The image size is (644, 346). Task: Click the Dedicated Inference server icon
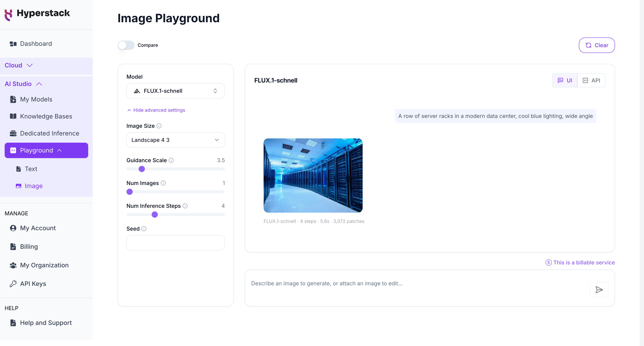click(13, 133)
